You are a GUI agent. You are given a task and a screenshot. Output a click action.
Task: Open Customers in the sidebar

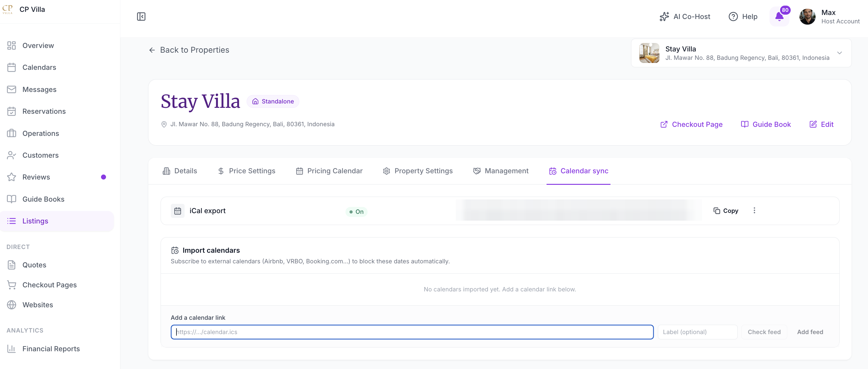pyautogui.click(x=57, y=155)
